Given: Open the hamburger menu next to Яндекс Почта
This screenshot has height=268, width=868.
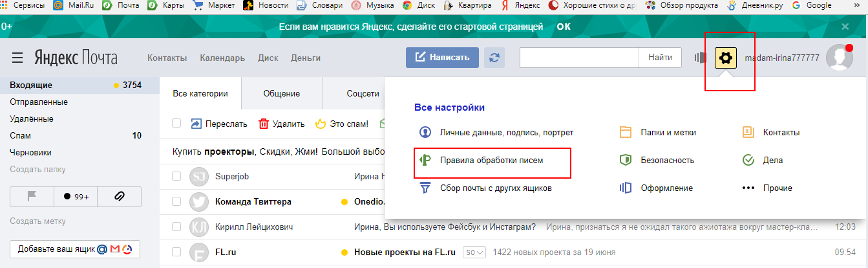Looking at the screenshot, I should [17, 58].
